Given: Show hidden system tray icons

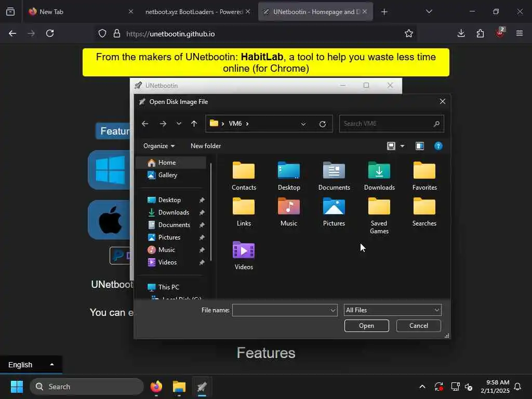Looking at the screenshot, I should point(422,387).
